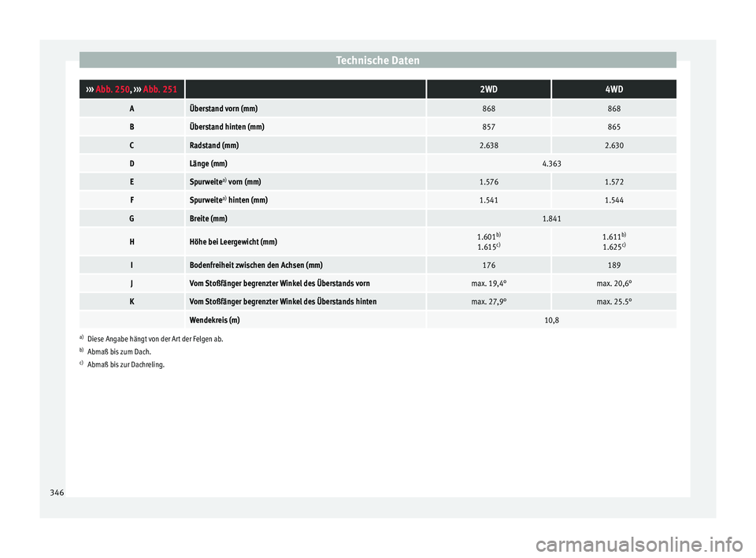The width and height of the screenshot is (756, 558).
Task: Select the Radstand (mm) row label
Action: (x=214, y=145)
